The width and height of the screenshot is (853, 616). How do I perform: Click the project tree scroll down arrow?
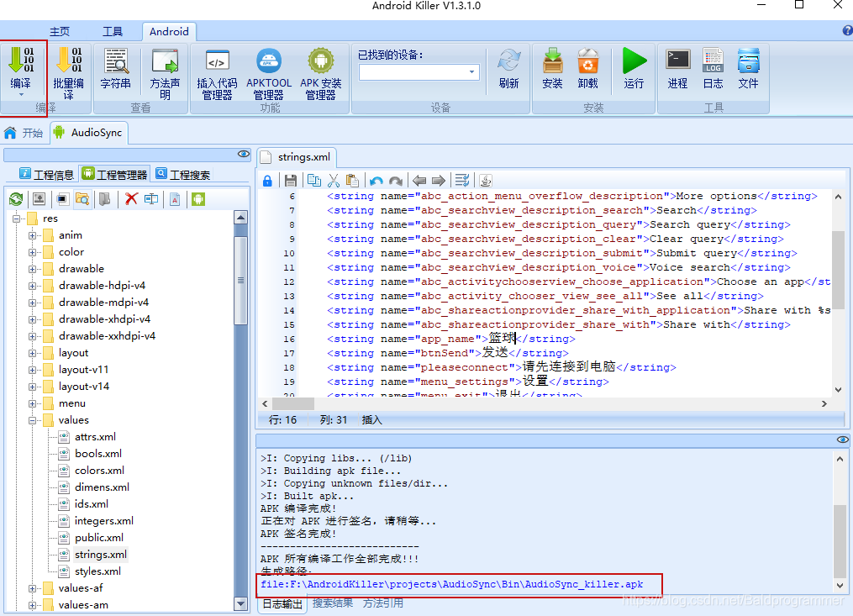point(240,603)
